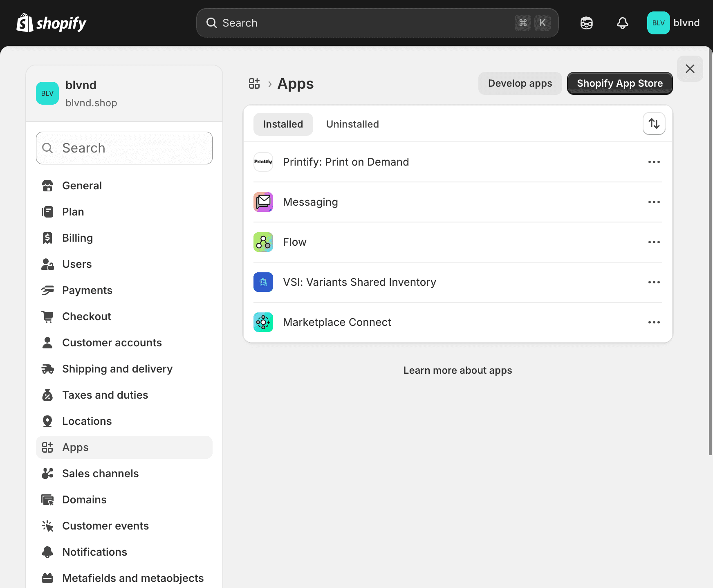The width and height of the screenshot is (713, 588).
Task: Open more actions for VSI app
Action: point(654,282)
